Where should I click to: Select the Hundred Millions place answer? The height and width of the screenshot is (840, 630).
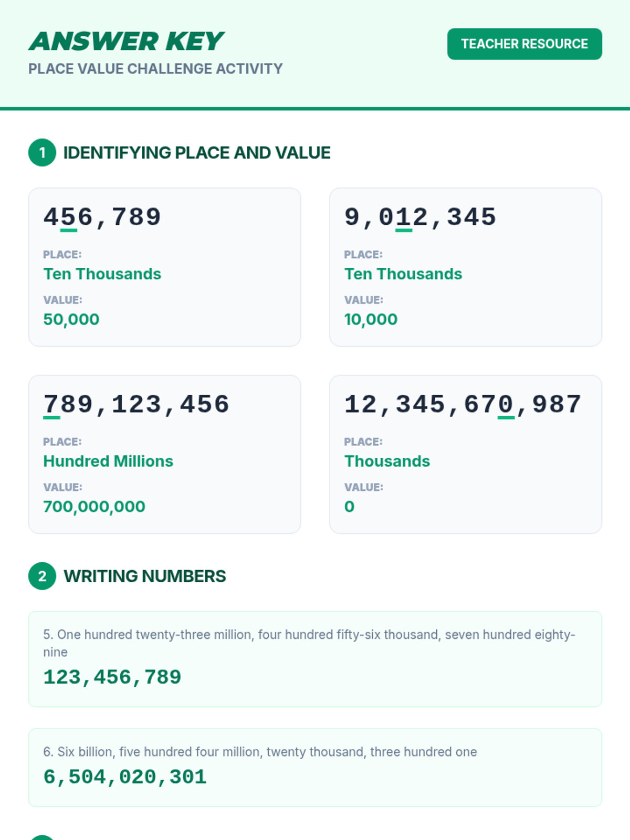tap(108, 461)
